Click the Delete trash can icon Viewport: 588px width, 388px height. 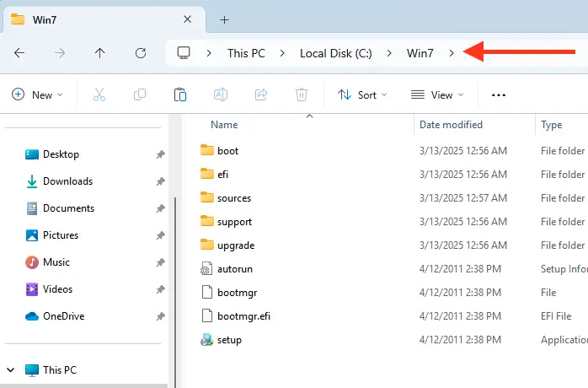click(302, 95)
